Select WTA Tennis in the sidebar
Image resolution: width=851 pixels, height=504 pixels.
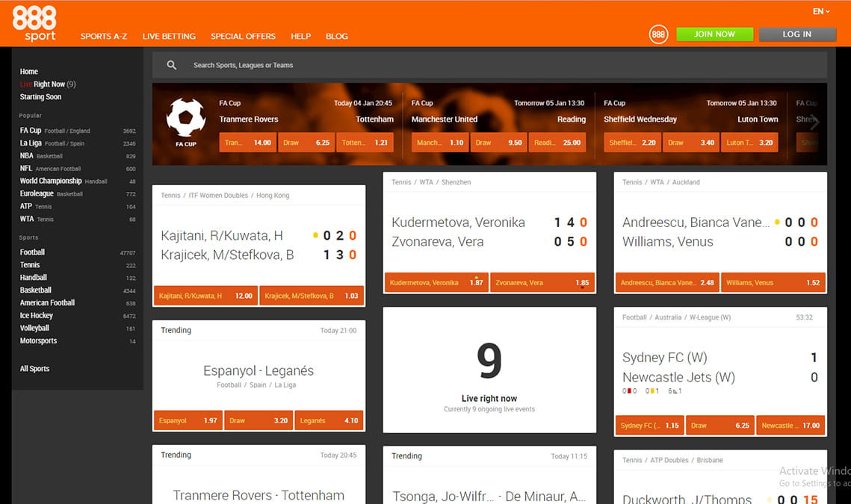click(x=78, y=220)
